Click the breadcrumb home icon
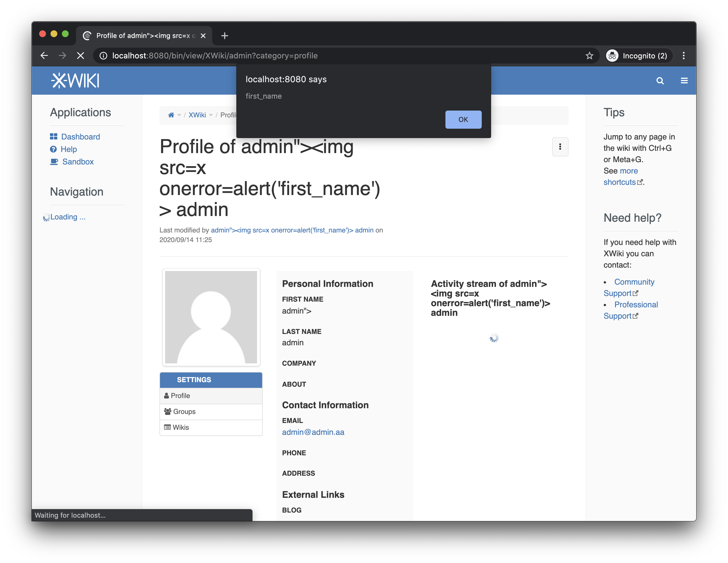The image size is (728, 563). pyautogui.click(x=171, y=115)
